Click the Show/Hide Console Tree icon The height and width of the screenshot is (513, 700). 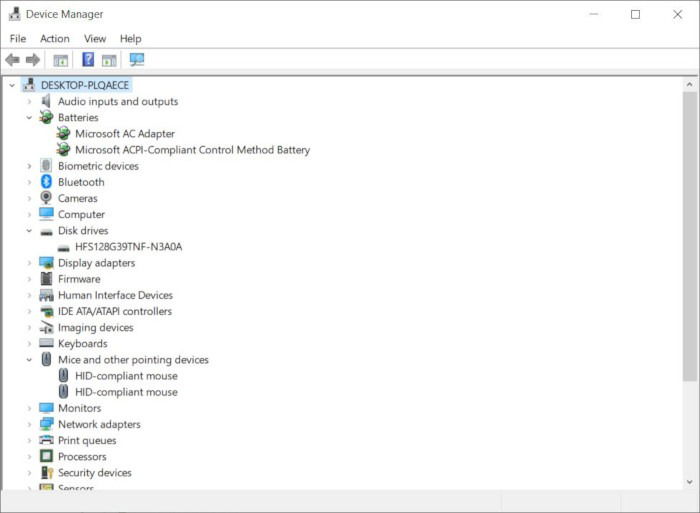coord(60,60)
